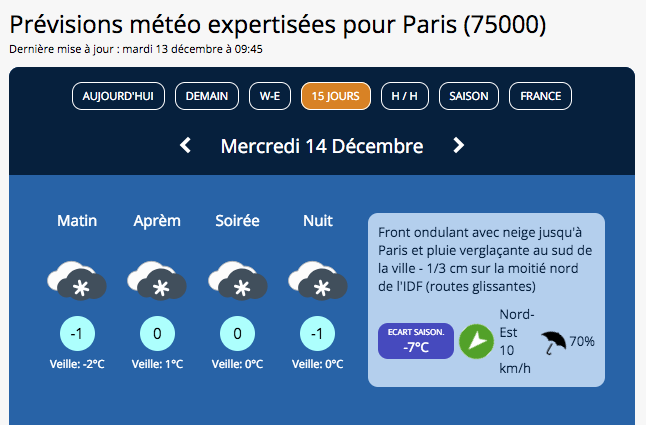Click the Matin -1 temperature bubble
Viewport: 646px width, 425px height.
pyautogui.click(x=77, y=333)
